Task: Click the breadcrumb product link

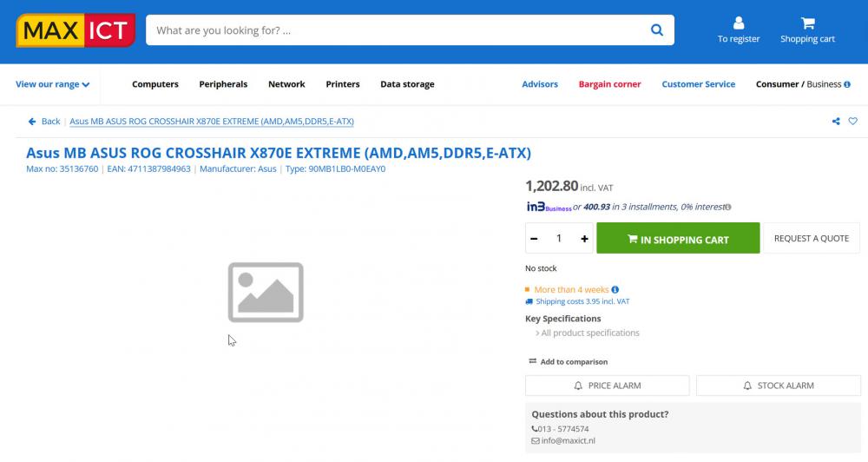Action: [212, 122]
